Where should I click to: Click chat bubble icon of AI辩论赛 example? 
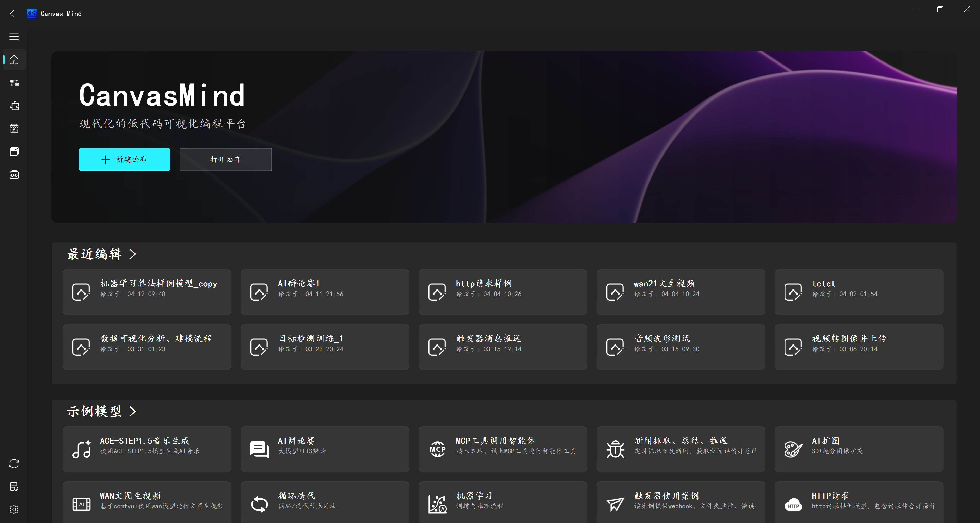[x=260, y=449]
